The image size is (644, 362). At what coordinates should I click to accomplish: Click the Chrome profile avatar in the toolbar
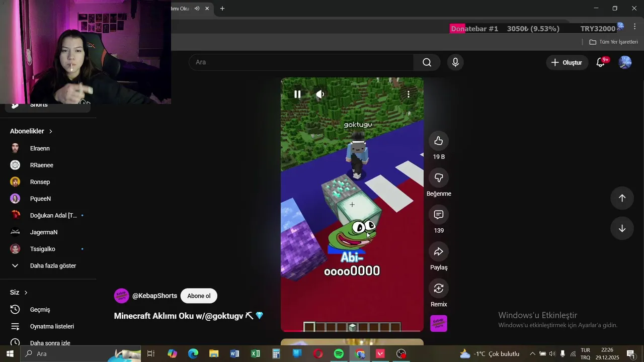(x=620, y=26)
